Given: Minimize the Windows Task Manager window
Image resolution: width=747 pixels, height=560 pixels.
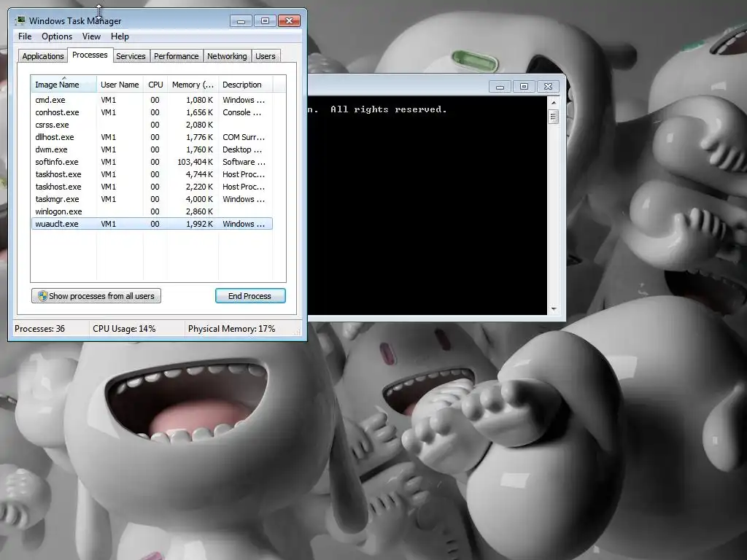Looking at the screenshot, I should click(x=241, y=21).
